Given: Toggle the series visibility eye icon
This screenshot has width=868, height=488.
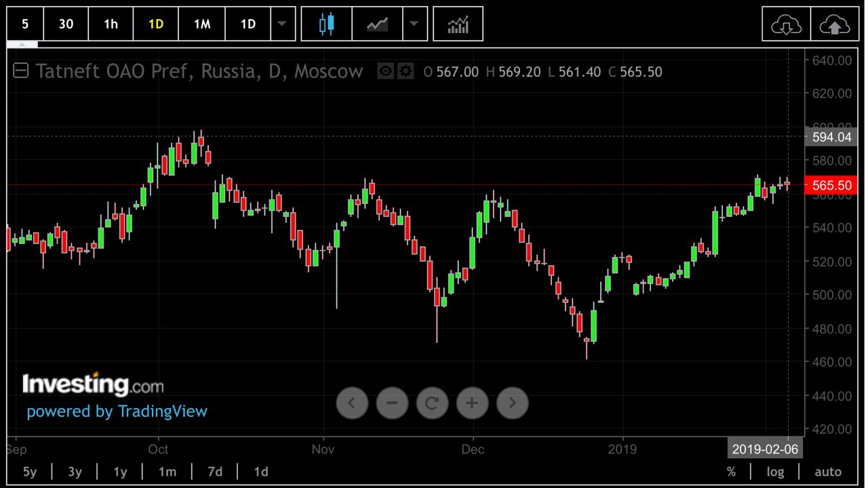Looking at the screenshot, I should point(386,70).
